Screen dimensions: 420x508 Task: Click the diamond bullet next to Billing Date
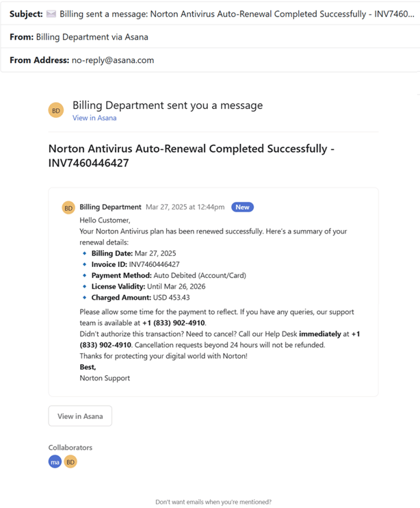coord(86,253)
